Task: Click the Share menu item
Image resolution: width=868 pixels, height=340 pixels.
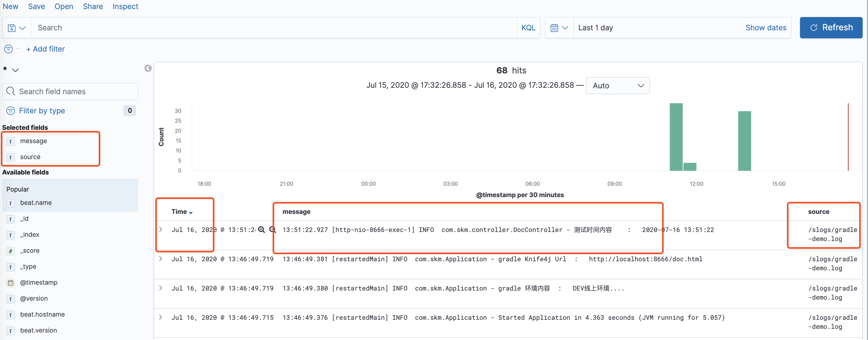Action: [x=93, y=6]
